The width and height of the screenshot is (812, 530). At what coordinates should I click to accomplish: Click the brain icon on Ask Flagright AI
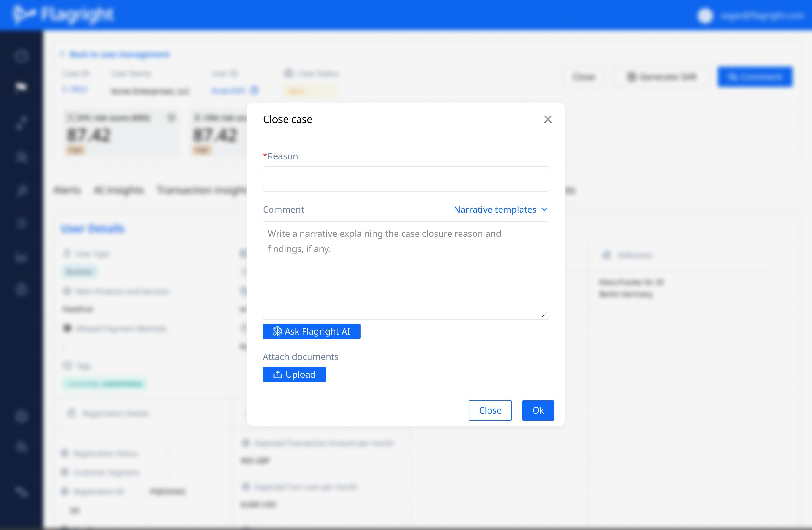click(277, 331)
